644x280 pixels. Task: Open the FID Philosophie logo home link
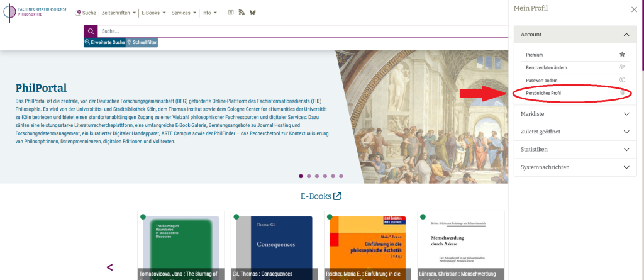point(35,13)
